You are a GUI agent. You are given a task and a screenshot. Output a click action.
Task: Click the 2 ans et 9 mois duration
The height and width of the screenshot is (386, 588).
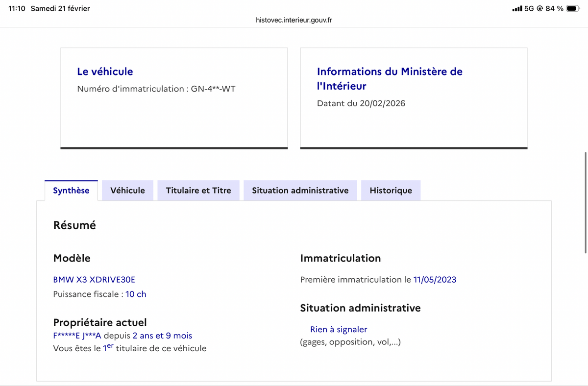click(x=162, y=336)
